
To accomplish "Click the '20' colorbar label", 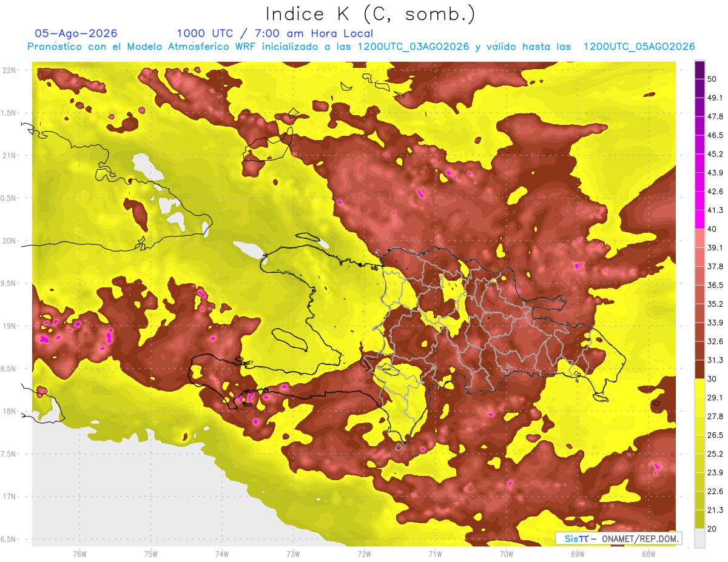I will [713, 529].
